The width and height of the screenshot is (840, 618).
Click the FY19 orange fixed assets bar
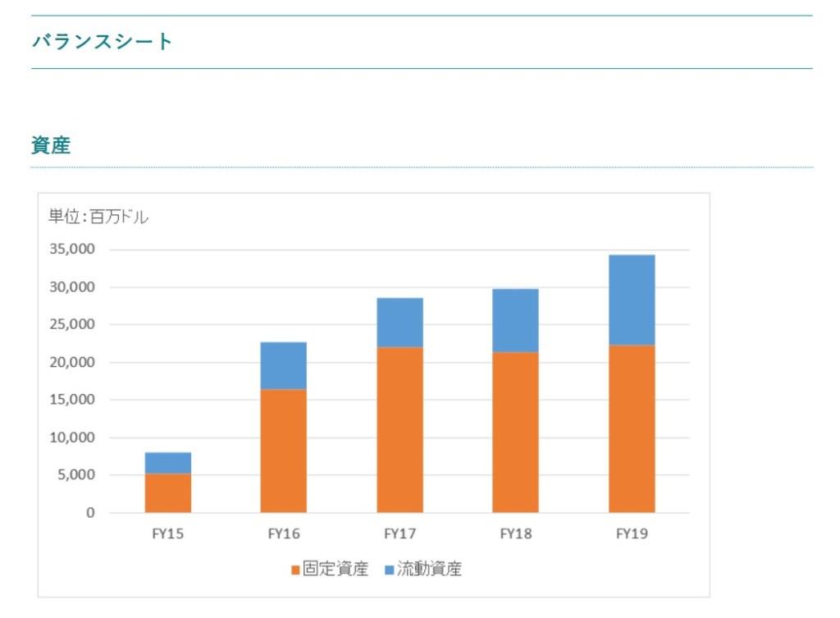point(632,428)
